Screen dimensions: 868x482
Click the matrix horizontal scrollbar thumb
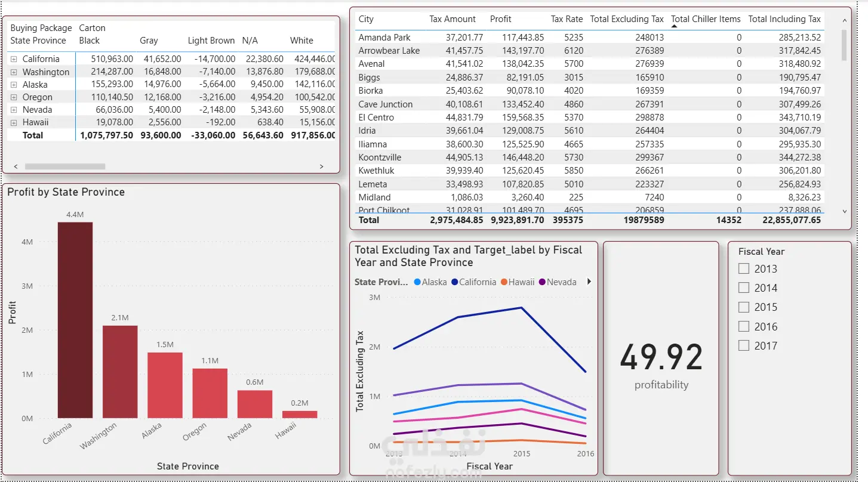coord(65,166)
